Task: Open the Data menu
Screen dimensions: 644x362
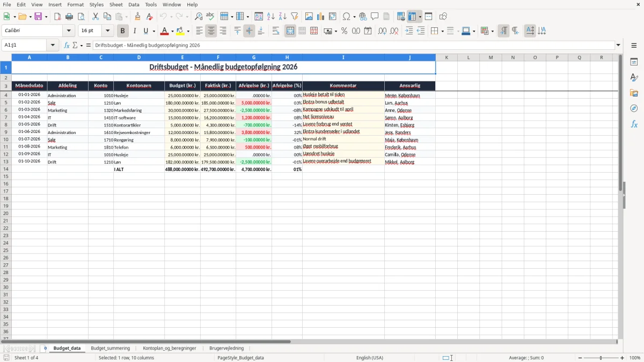Action: pos(134,4)
